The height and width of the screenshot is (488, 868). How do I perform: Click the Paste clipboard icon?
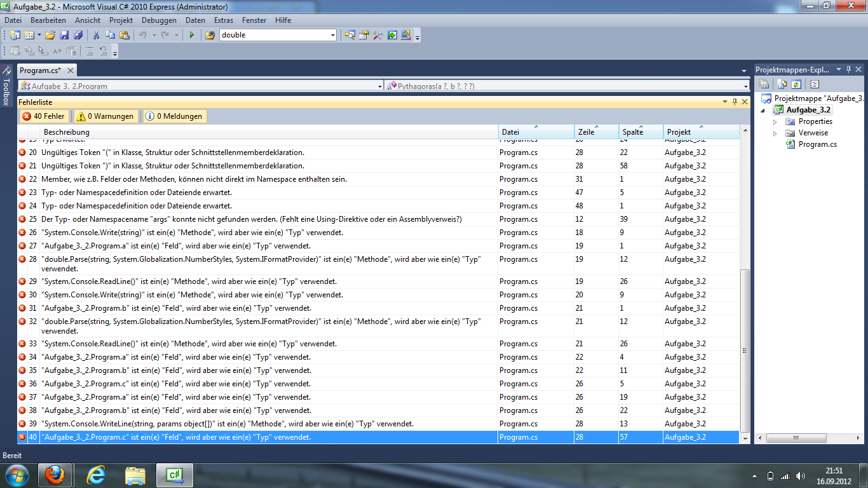coord(125,35)
